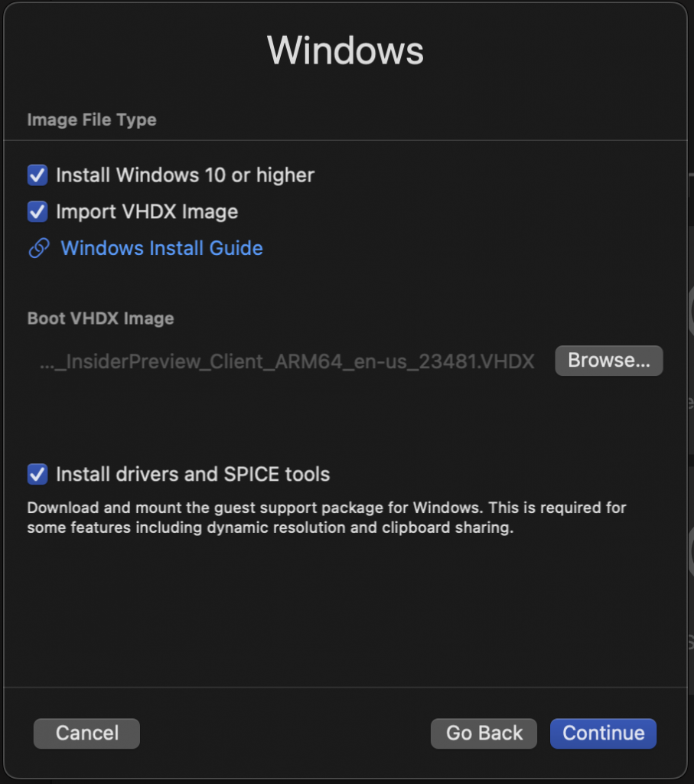The height and width of the screenshot is (784, 694).
Task: Click the "Install drivers and SPICE tools" label
Action: (193, 474)
